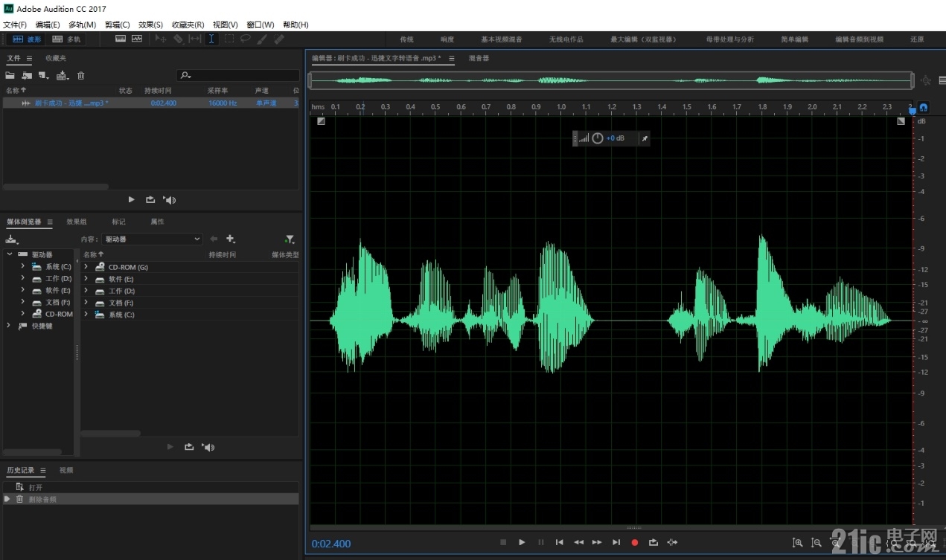
Task: Expand 软件 (E:) in the contents list
Action: pos(86,279)
